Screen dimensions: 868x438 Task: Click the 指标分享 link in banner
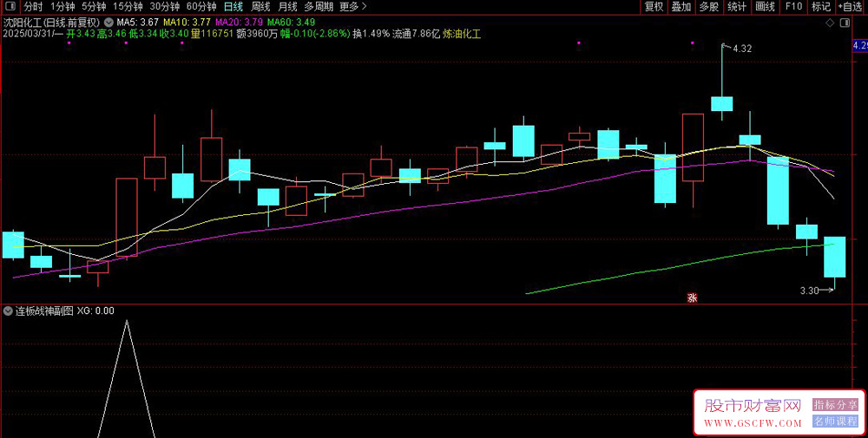coord(835,405)
